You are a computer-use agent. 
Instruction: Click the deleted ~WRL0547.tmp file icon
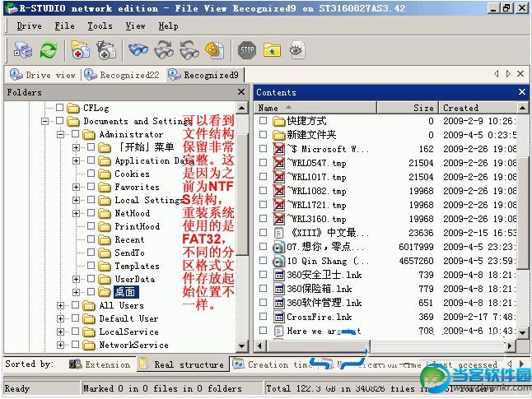point(279,163)
